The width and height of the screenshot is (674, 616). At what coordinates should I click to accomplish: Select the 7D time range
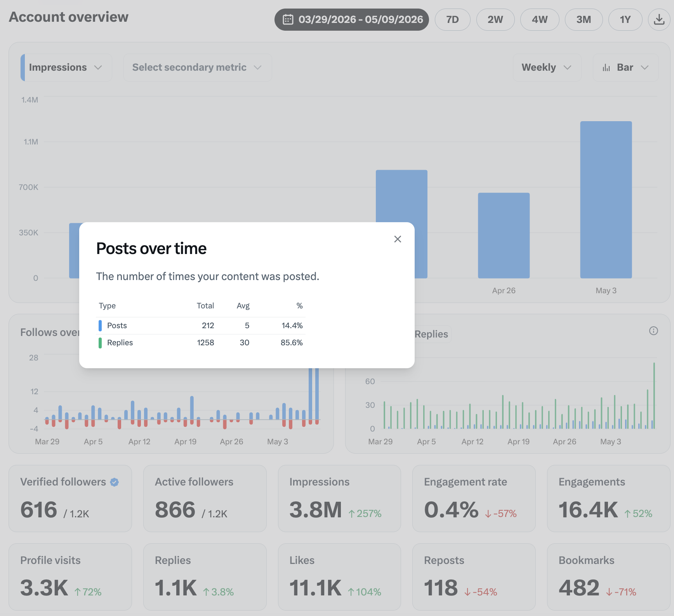(x=453, y=19)
